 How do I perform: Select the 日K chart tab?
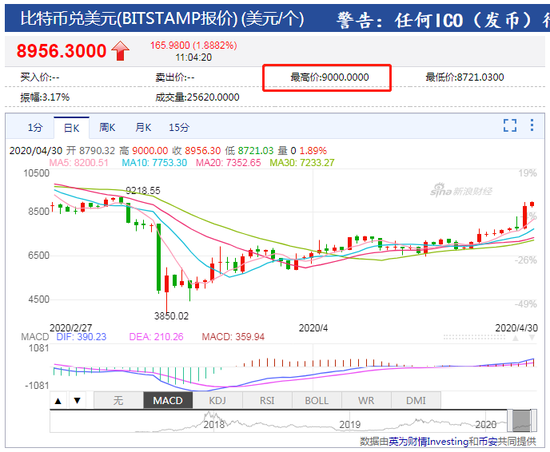pyautogui.click(x=72, y=128)
